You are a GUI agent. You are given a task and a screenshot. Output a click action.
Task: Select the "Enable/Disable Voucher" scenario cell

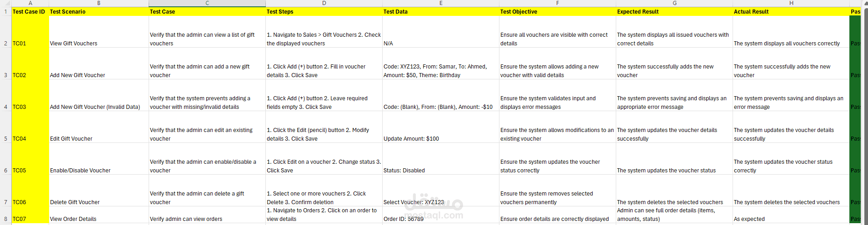[98, 171]
